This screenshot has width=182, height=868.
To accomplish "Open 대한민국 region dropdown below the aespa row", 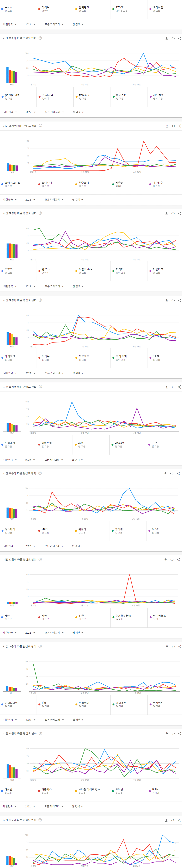I will pos(10,25).
